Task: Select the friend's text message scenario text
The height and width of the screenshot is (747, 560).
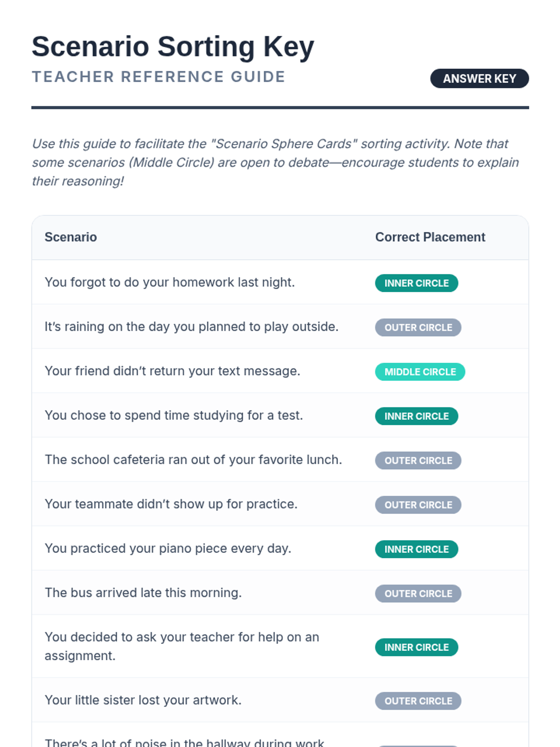Action: coord(172,371)
